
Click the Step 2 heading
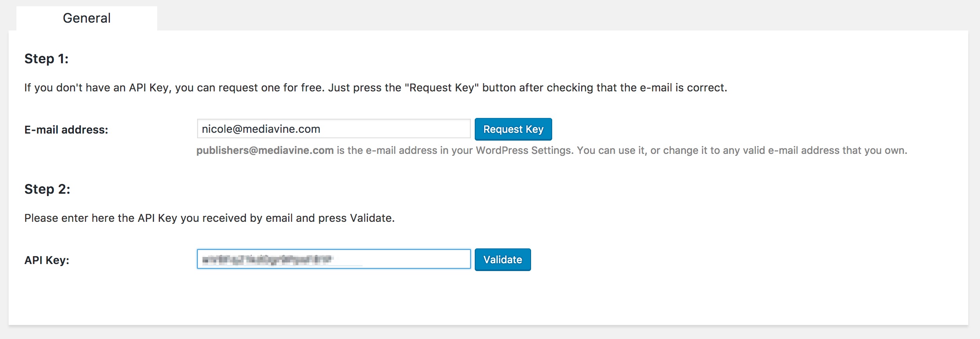(47, 189)
